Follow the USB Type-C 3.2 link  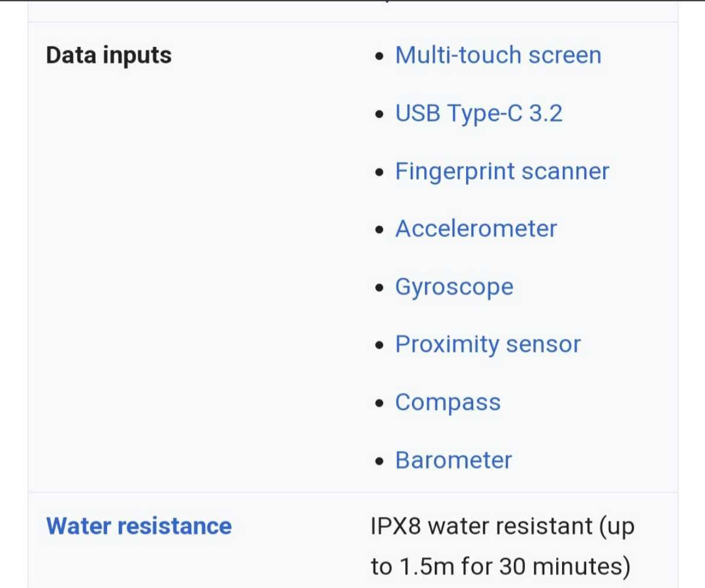[x=478, y=113]
